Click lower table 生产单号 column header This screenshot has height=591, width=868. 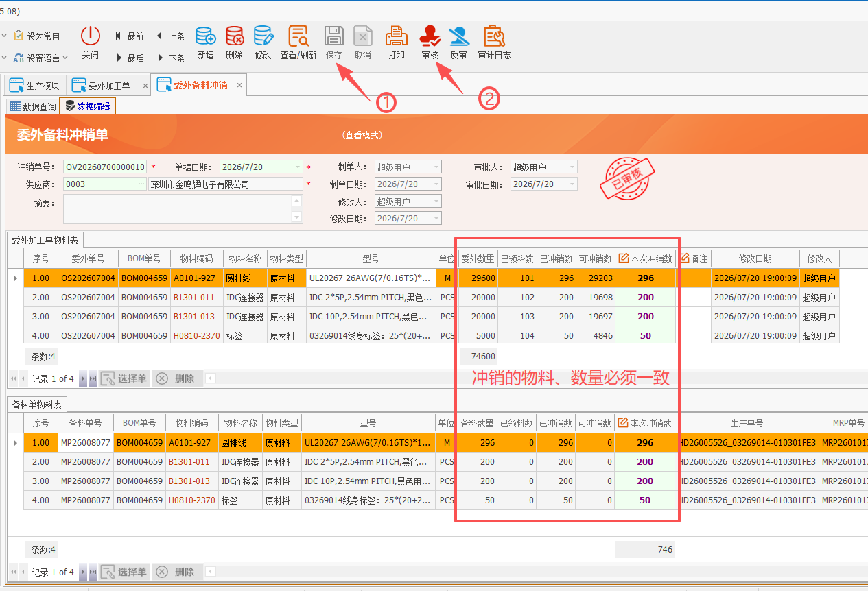coord(747,423)
